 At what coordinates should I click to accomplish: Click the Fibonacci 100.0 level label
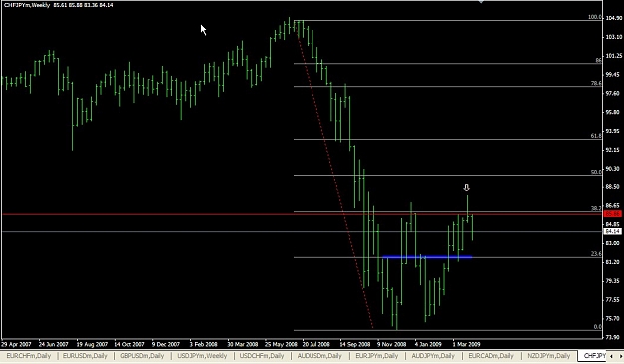click(x=595, y=17)
